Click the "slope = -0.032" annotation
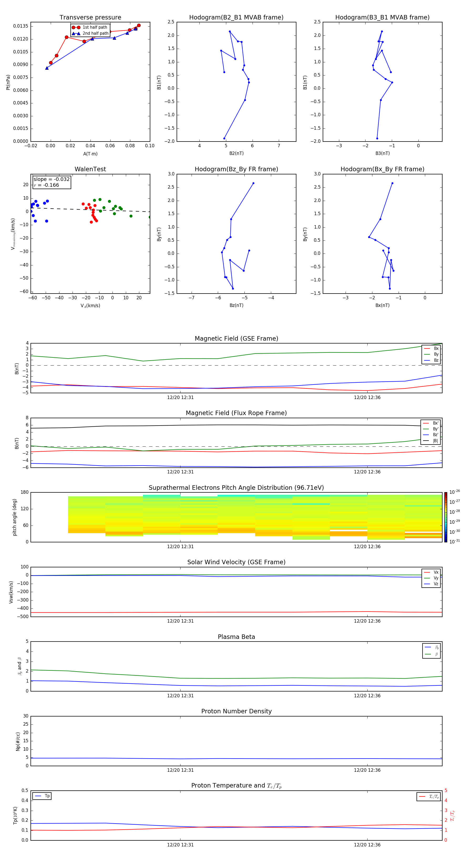This screenshot has height=868, width=473. pos(52,179)
